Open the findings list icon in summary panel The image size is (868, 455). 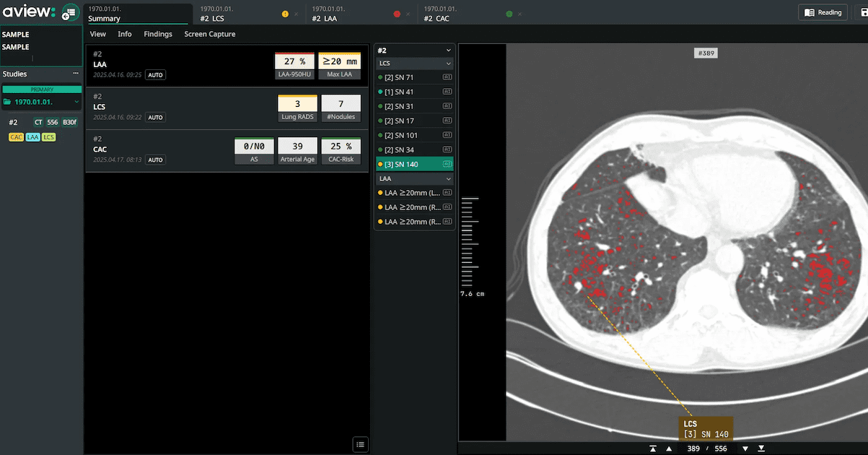360,443
